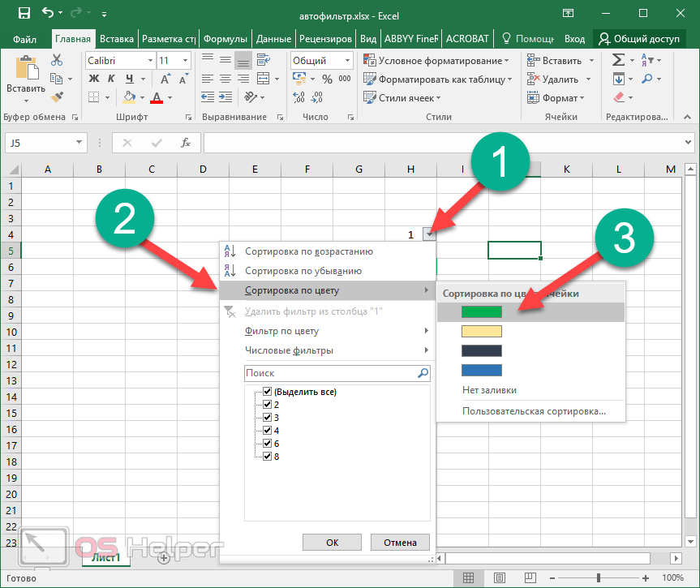
Task: Choose the yellow color swatch for sorting
Action: point(482,331)
